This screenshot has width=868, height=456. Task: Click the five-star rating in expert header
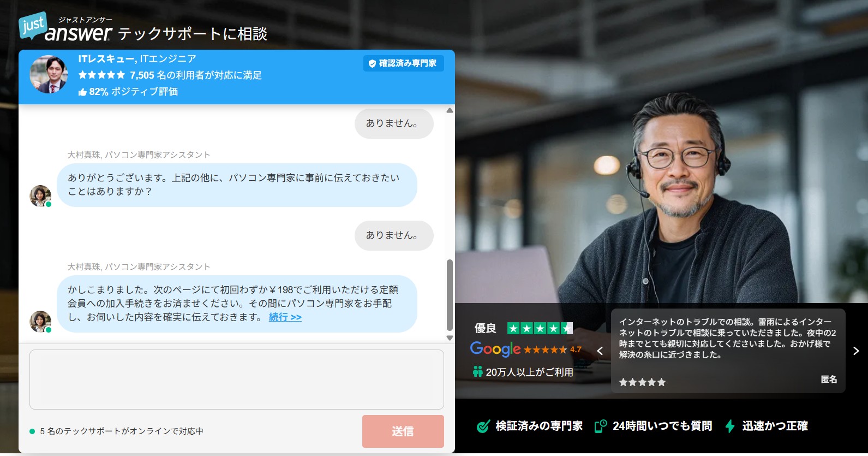(x=101, y=75)
